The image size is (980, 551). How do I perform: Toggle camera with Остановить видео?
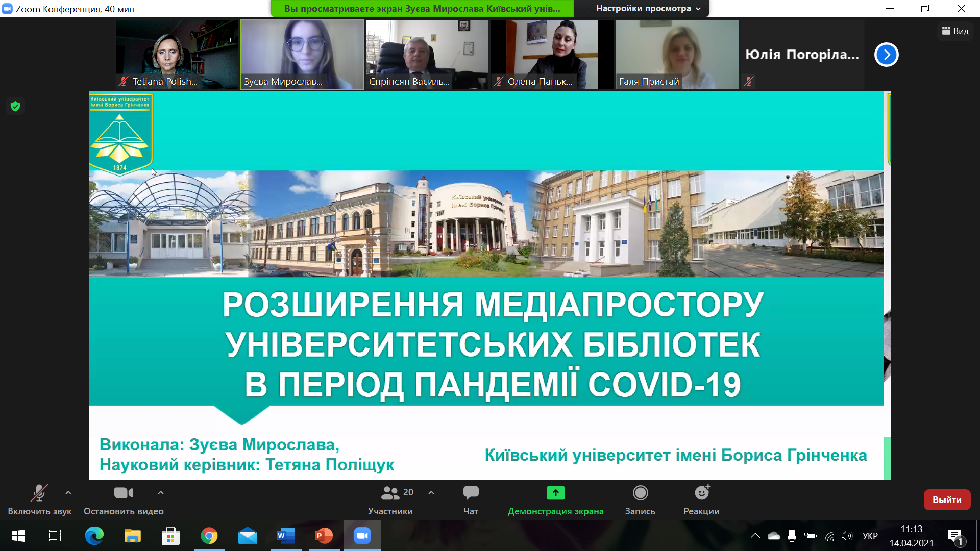tap(123, 493)
